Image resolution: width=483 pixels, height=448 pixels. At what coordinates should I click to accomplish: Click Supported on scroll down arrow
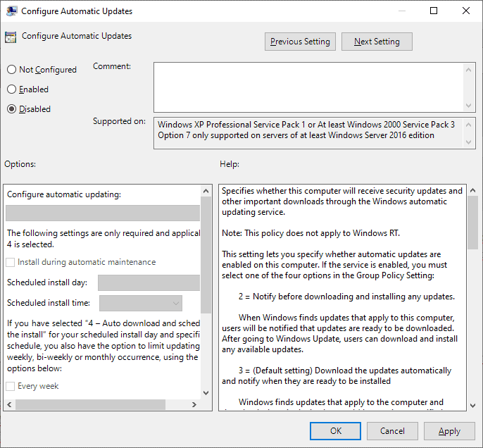468,142
